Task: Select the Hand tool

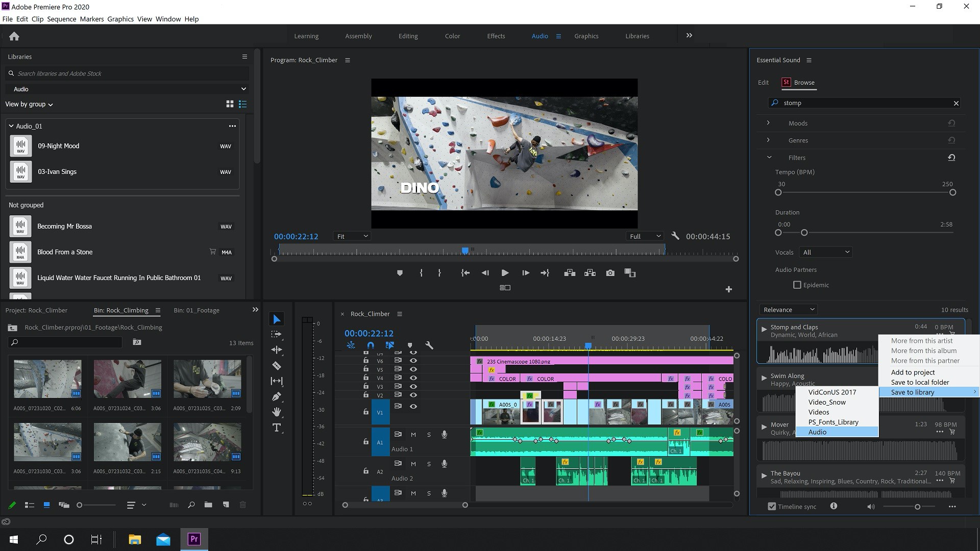Action: click(x=276, y=412)
